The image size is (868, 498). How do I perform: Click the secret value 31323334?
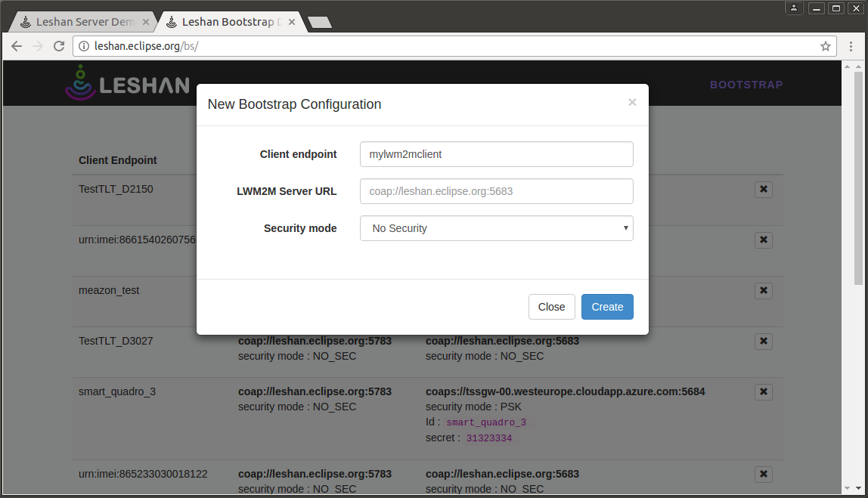click(488, 438)
